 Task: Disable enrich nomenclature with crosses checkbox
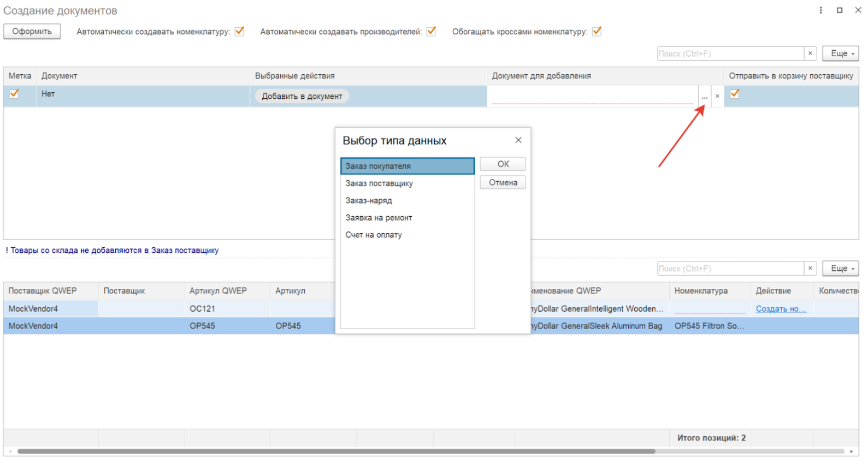click(597, 31)
